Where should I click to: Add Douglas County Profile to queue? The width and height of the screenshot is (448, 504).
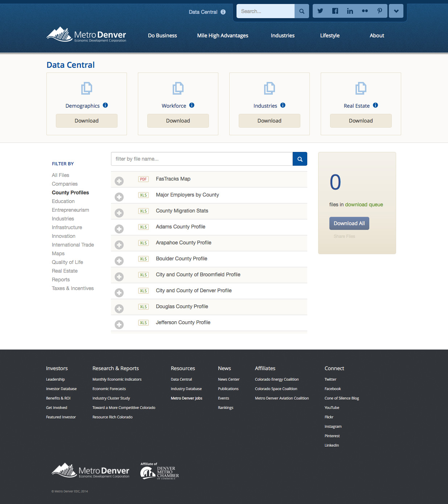119,309
